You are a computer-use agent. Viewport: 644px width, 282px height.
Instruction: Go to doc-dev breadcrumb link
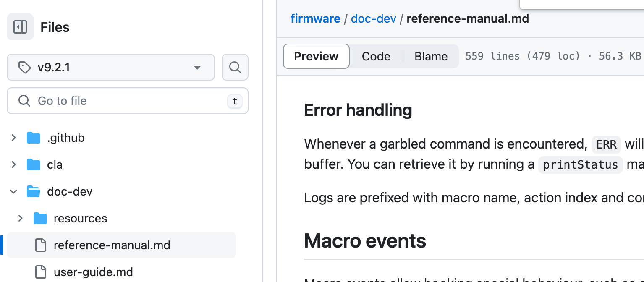click(x=373, y=19)
